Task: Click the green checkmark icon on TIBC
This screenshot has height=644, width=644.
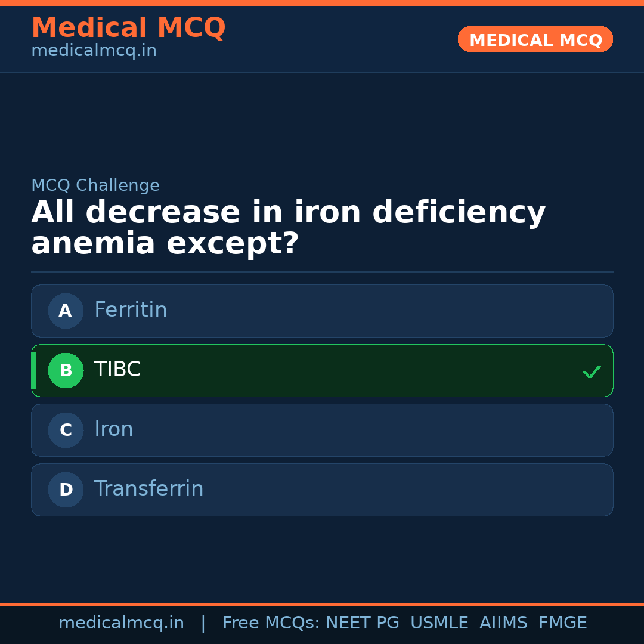Action: coord(592,372)
